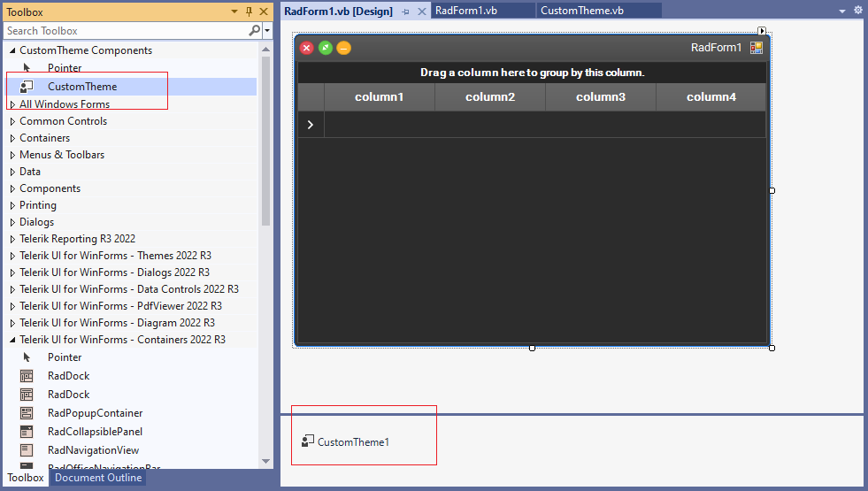868x491 pixels.
Task: Pick the RadCollapsiblePanel icon
Action: point(27,431)
